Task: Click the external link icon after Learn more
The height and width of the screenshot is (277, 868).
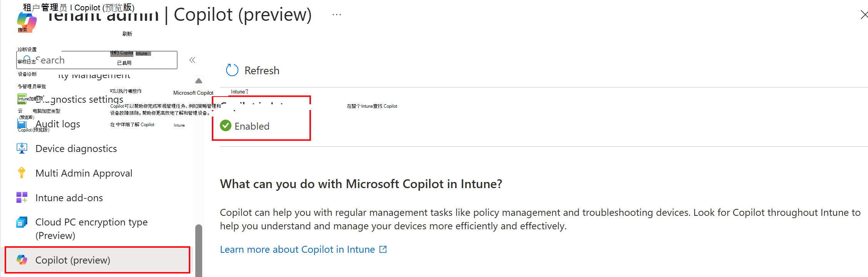Action: pos(383,249)
